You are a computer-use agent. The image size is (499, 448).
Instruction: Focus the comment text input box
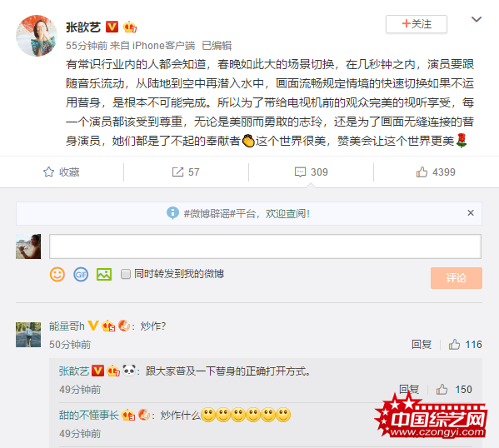click(265, 246)
